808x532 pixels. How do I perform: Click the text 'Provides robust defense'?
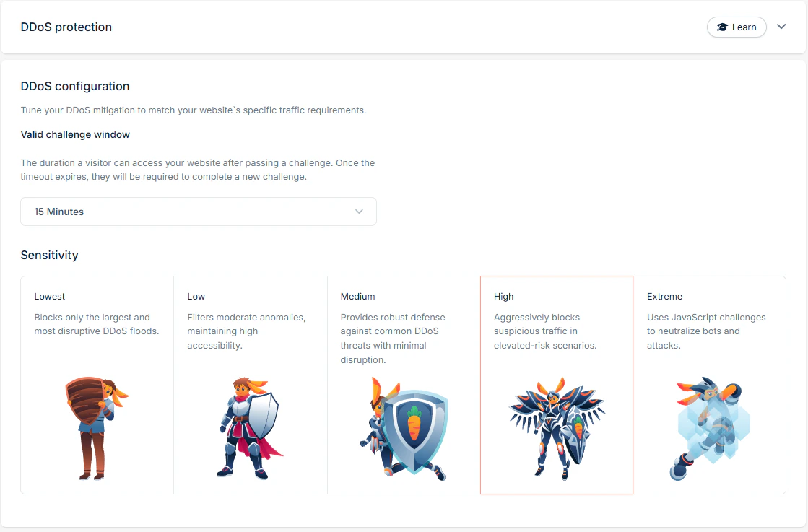pos(393,317)
